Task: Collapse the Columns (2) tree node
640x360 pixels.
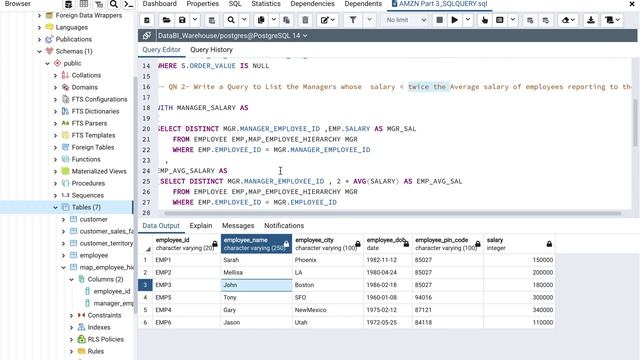Action: click(x=71, y=279)
